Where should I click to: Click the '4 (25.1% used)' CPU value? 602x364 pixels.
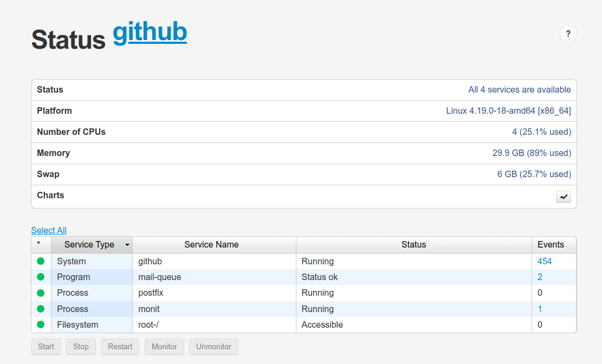tap(541, 132)
